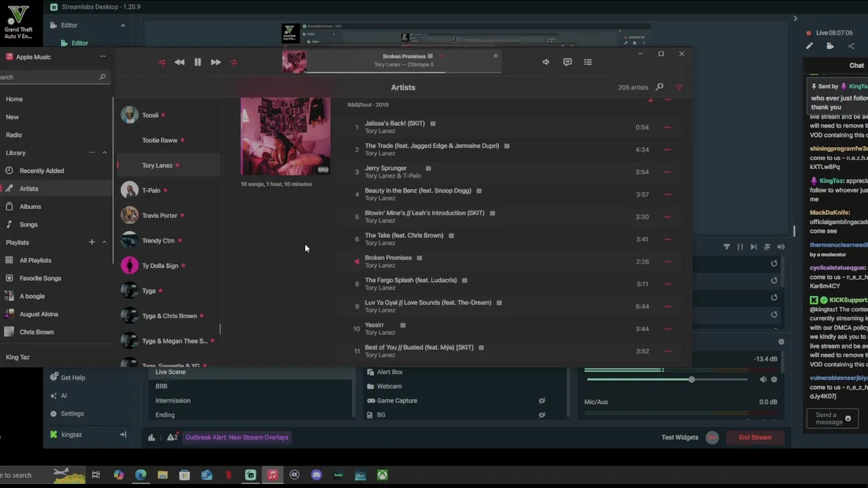
Task: Select artist Ty Dolla $ign
Action: coord(170,266)
